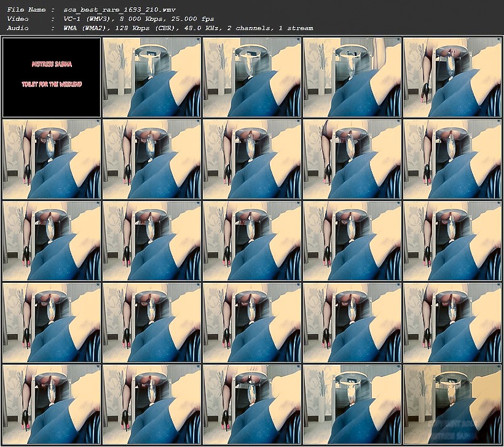Click the "48.0 KHz" sample rate text
Viewport: 504px width, 447px height.
(x=203, y=28)
